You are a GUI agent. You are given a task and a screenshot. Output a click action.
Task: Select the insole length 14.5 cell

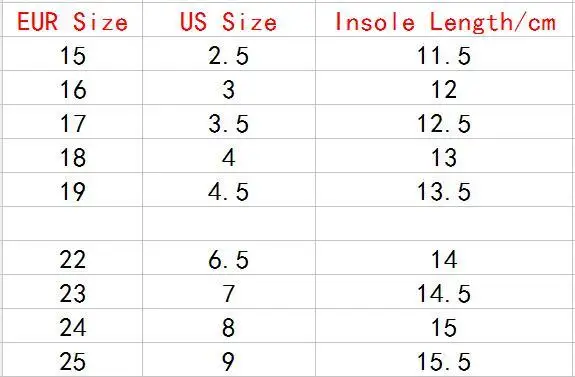[445, 292]
